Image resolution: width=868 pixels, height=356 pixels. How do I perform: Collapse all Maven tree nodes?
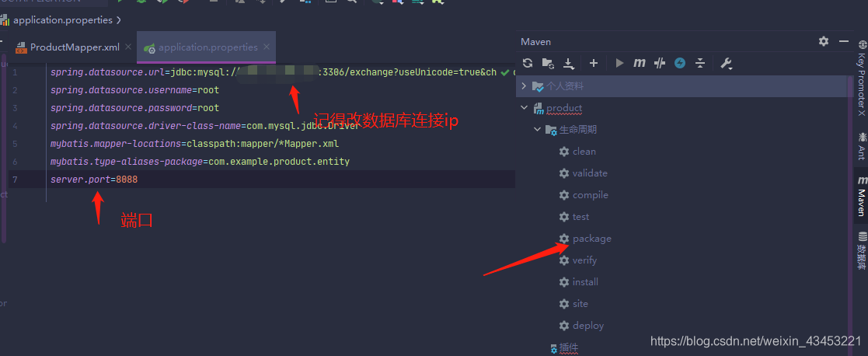699,63
